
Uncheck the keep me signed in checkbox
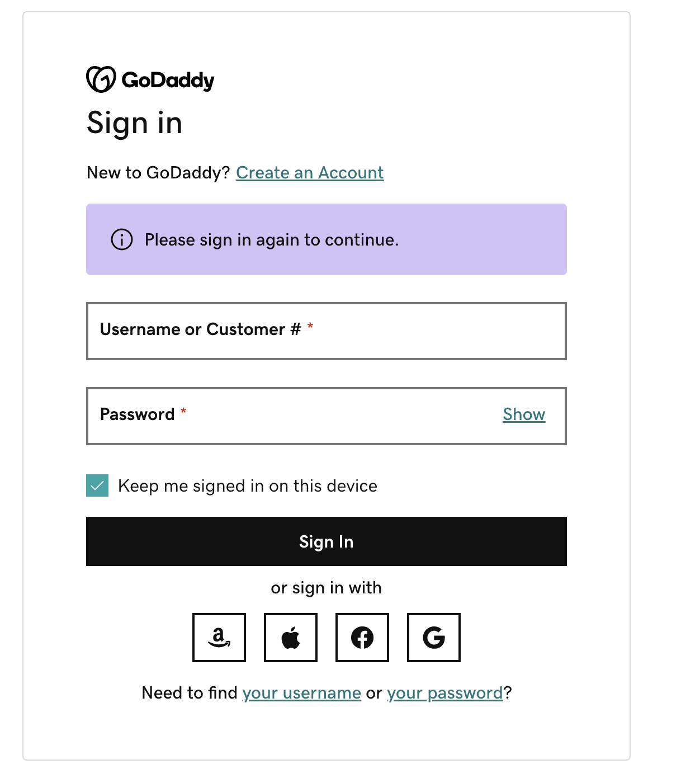[x=97, y=485]
